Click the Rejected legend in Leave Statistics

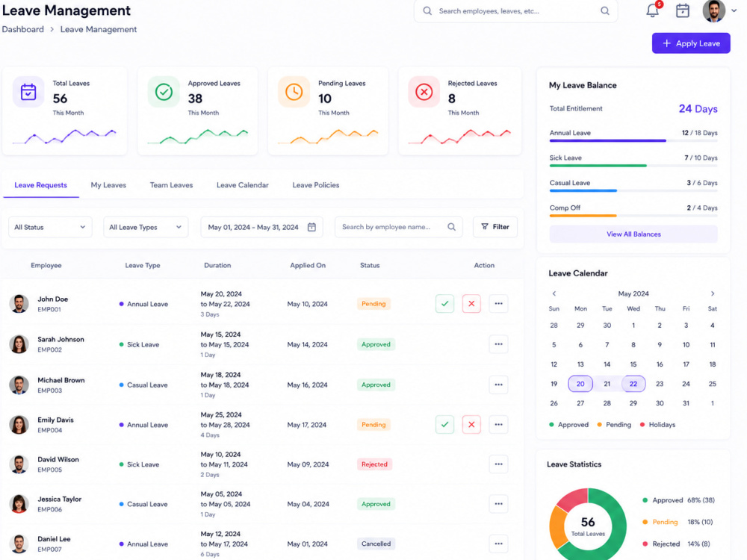(676, 544)
